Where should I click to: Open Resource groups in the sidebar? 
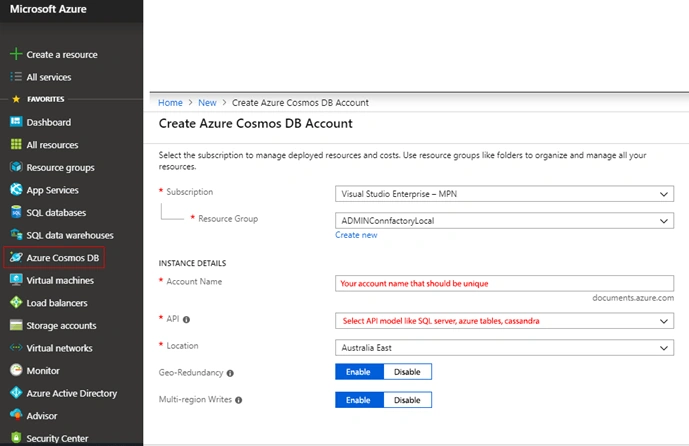click(60, 167)
